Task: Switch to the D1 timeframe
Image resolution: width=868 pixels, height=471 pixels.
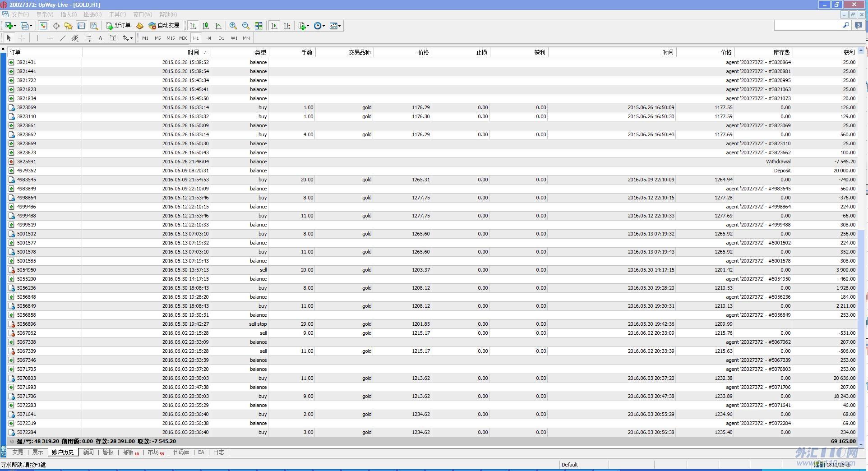Action: 221,38
